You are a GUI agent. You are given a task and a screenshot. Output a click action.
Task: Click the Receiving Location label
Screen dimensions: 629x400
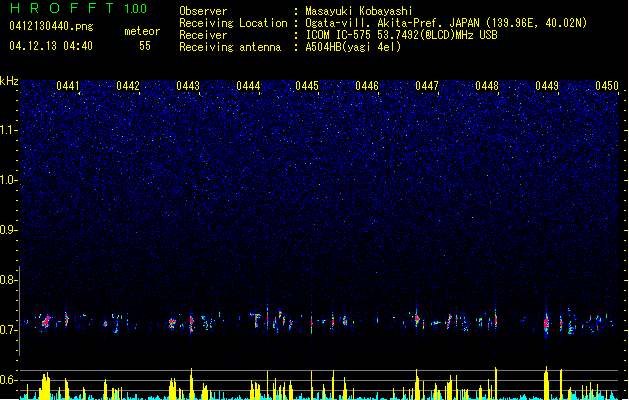pos(233,23)
